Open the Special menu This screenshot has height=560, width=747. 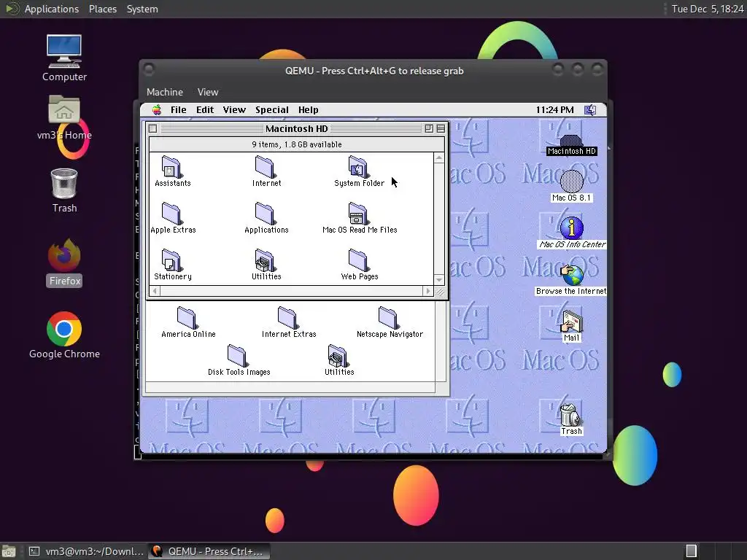point(272,110)
